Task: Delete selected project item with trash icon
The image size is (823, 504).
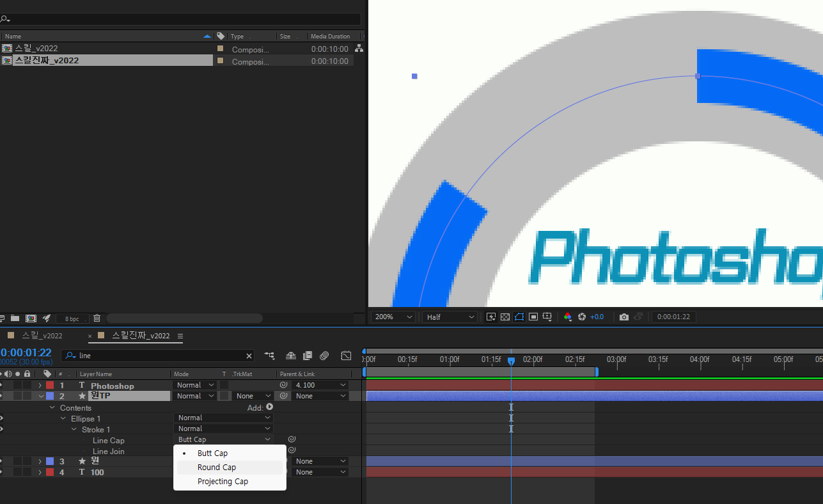Action: pos(97,318)
